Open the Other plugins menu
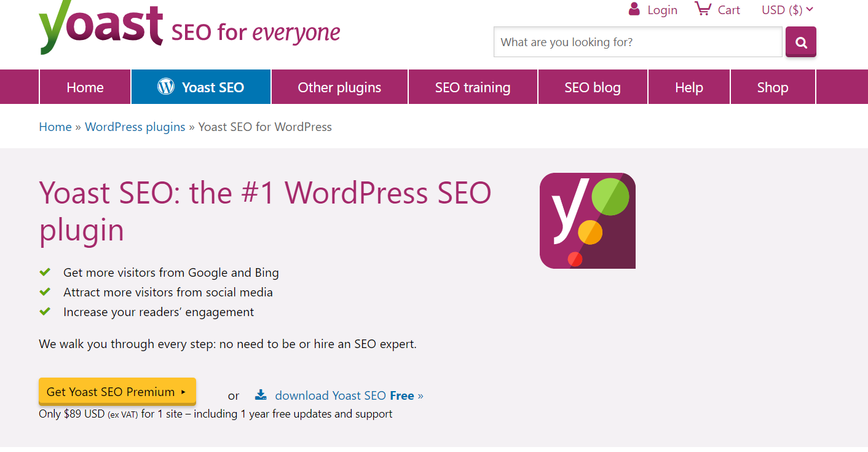The height and width of the screenshot is (452, 868). pos(339,87)
